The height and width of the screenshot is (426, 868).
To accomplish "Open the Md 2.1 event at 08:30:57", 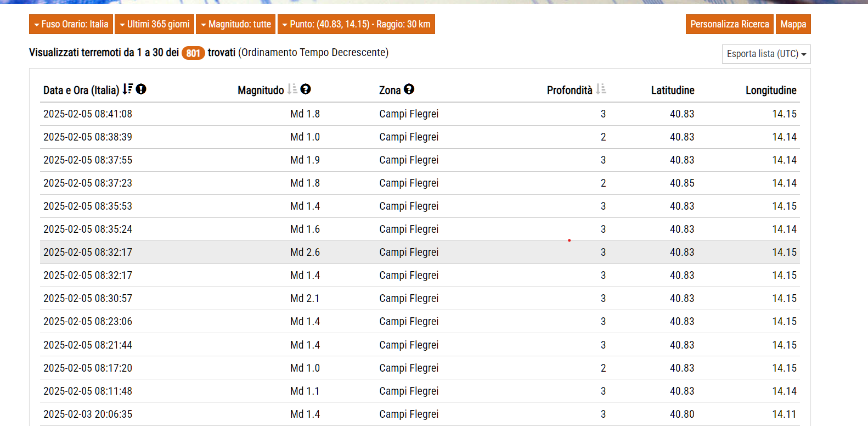I will 88,299.
